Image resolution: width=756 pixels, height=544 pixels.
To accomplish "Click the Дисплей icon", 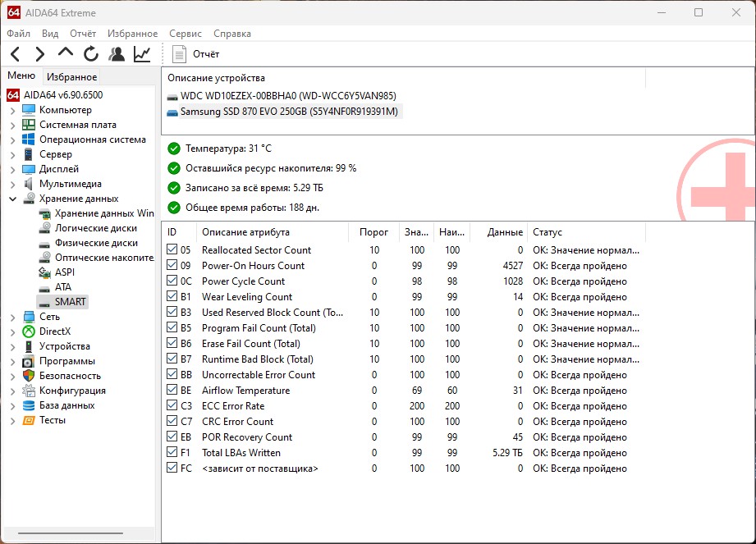I will 29,169.
